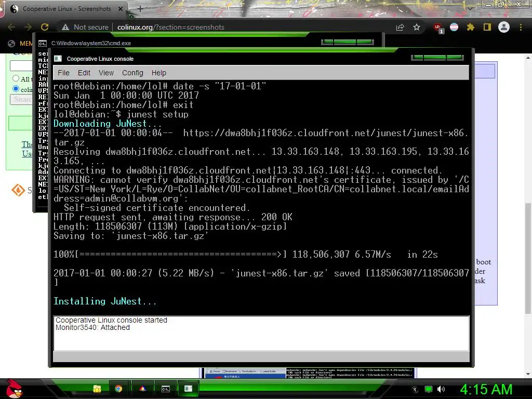Click the 'Downloading JuNest...' console line
The image size is (532, 399).
(x=107, y=124)
